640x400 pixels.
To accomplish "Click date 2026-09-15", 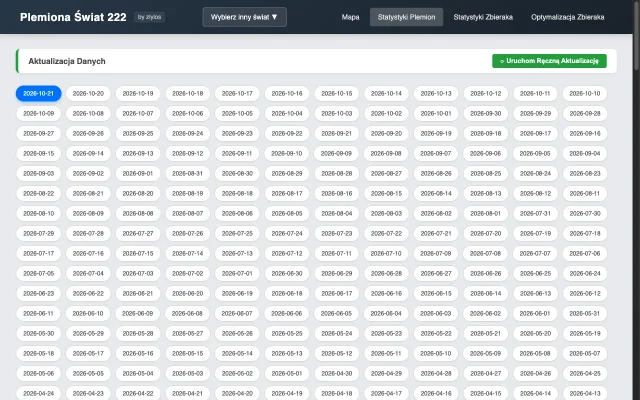I will (x=38, y=153).
